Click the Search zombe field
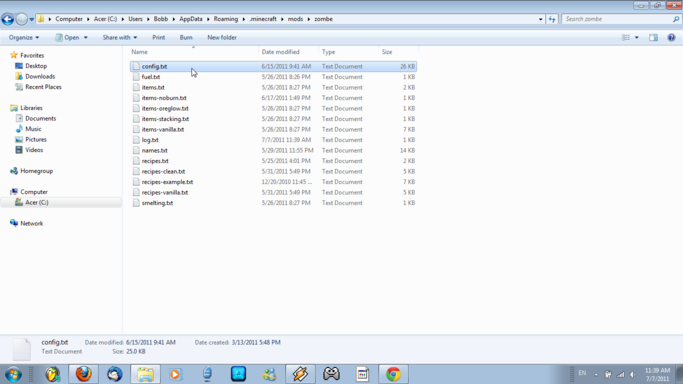Screen dimensions: 683x384 coord(616,19)
